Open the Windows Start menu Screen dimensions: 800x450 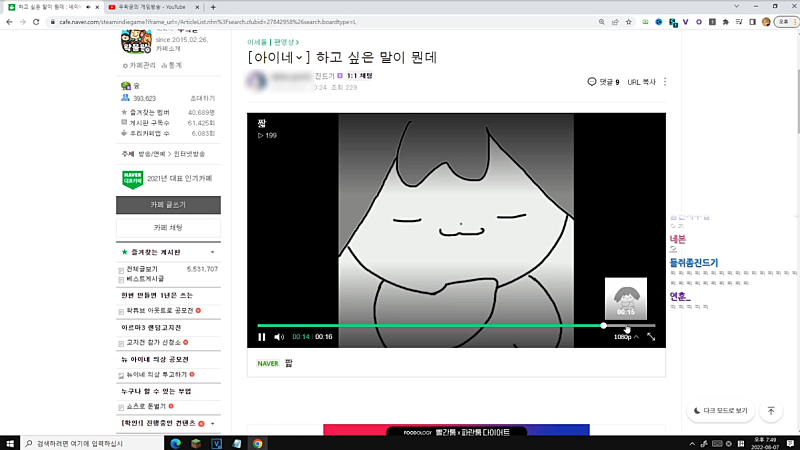(10, 442)
